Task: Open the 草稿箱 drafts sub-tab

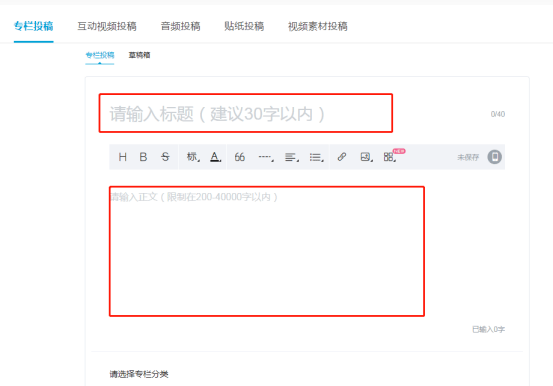Action: [x=139, y=55]
